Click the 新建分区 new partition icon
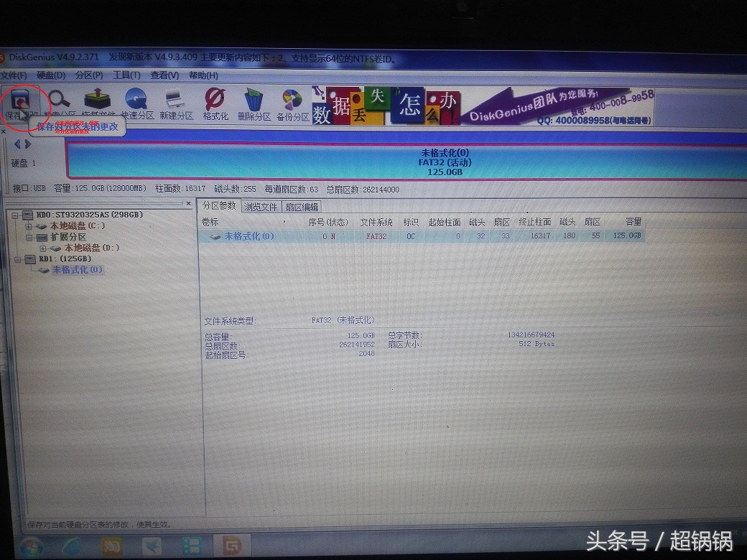This screenshot has width=747, height=560. point(172,99)
